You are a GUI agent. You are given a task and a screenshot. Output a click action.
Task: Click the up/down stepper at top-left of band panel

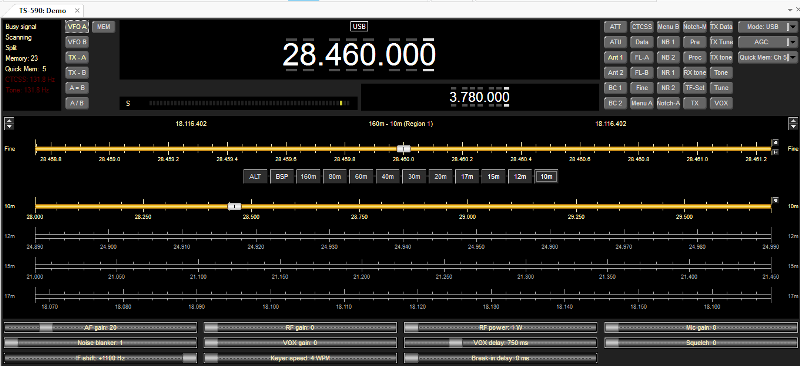[8, 124]
